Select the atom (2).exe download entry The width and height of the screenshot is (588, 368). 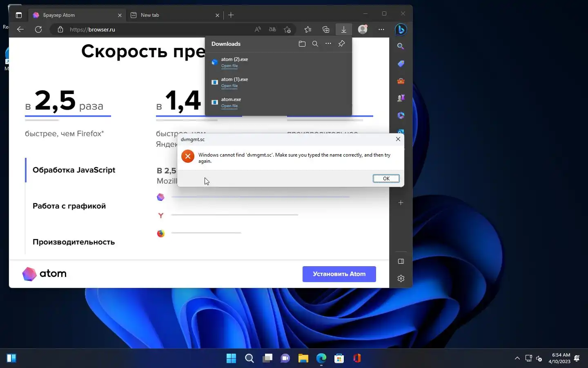coord(278,62)
